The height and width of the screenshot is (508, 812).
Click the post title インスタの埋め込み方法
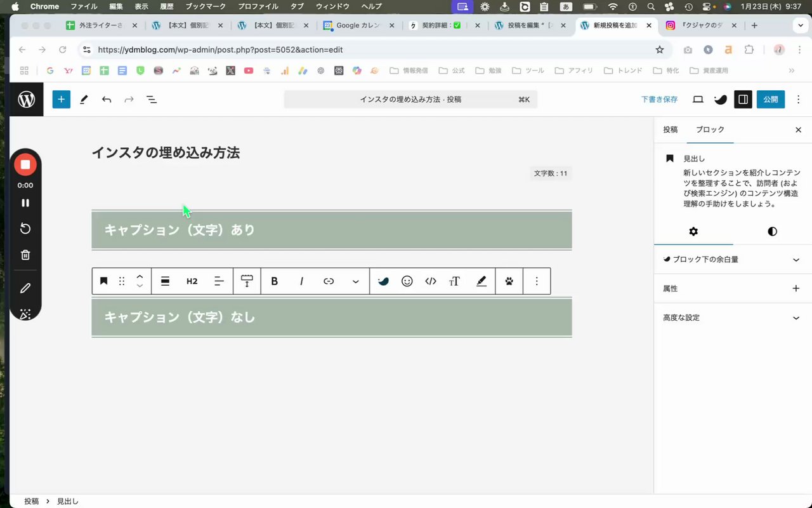pyautogui.click(x=166, y=152)
